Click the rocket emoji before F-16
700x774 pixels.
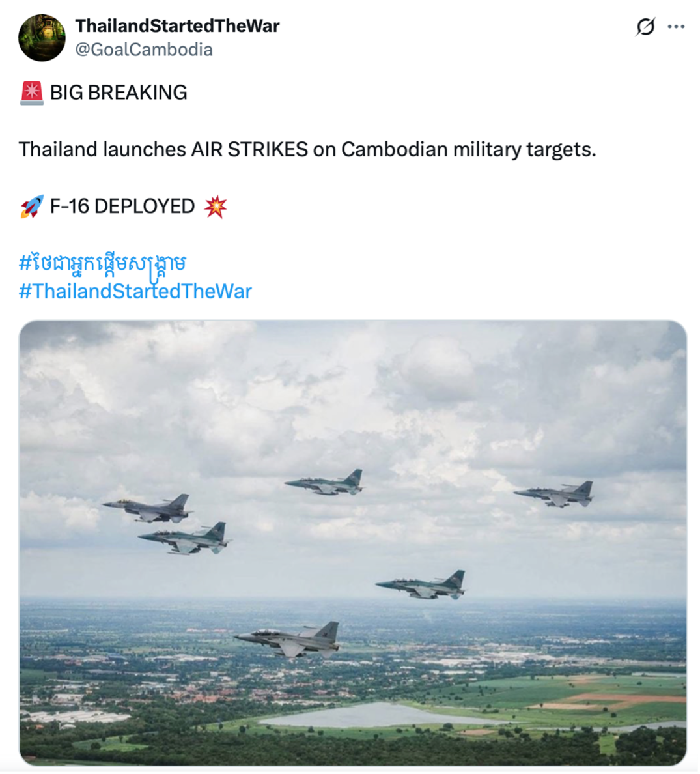click(31, 207)
